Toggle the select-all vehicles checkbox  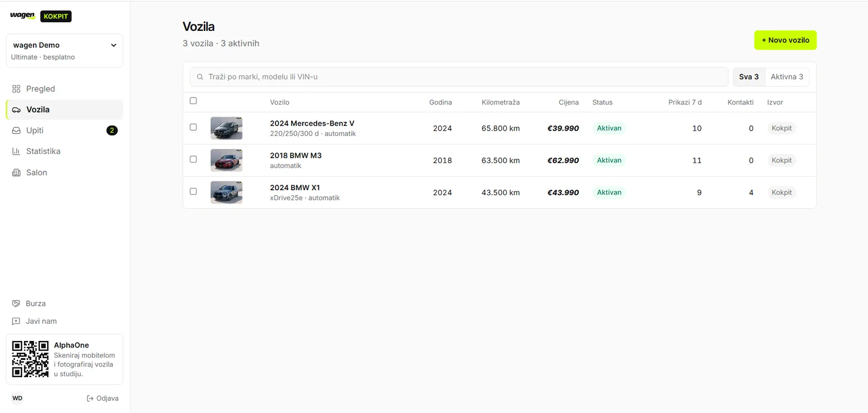193,101
